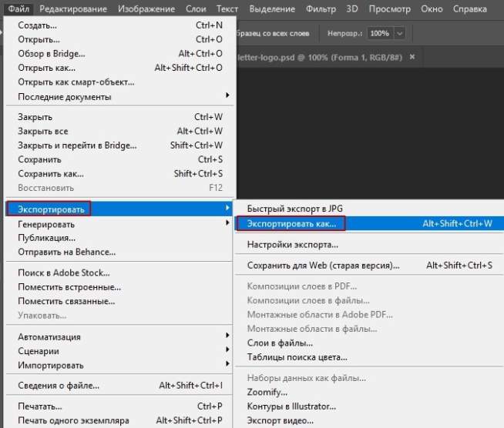Choose Слои в файлы... entry
The height and width of the screenshot is (428, 504).
(370, 343)
